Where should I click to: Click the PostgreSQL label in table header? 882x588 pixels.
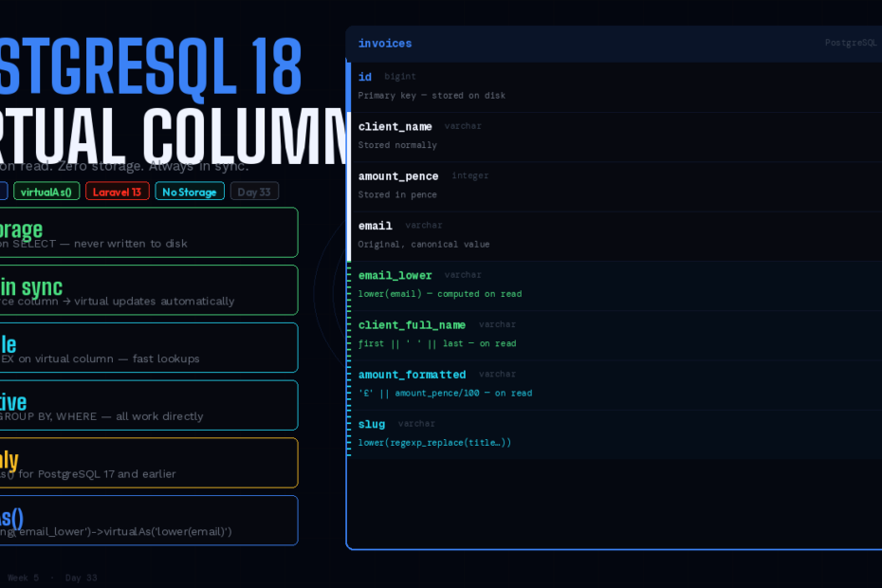(x=850, y=44)
